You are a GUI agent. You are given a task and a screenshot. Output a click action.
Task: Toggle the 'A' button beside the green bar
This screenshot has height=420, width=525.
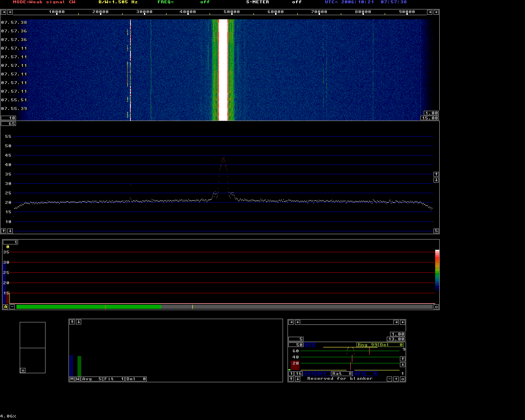point(6,307)
